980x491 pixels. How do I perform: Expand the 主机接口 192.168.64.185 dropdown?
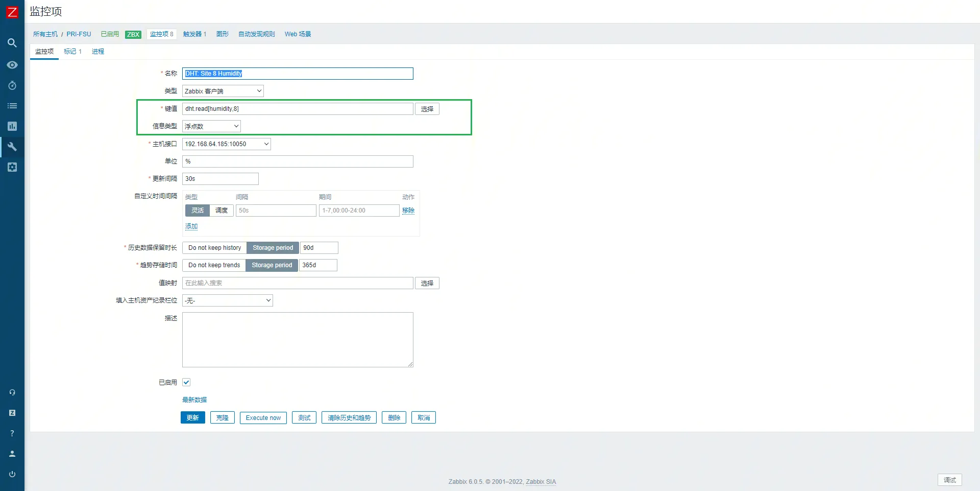click(x=226, y=144)
